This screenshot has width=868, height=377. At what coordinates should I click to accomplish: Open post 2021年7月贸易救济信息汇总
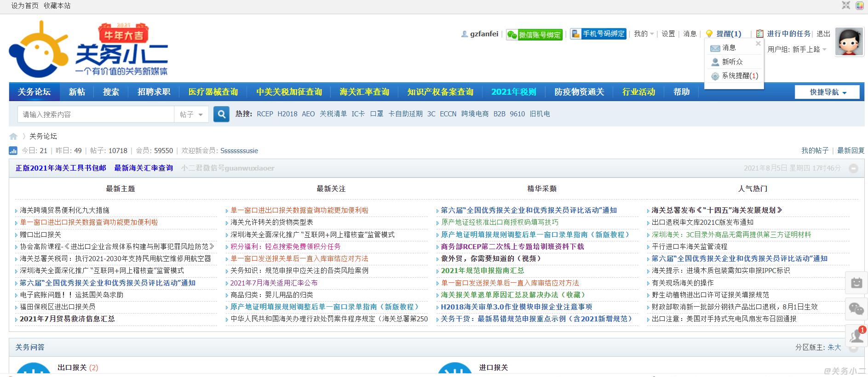click(x=67, y=319)
